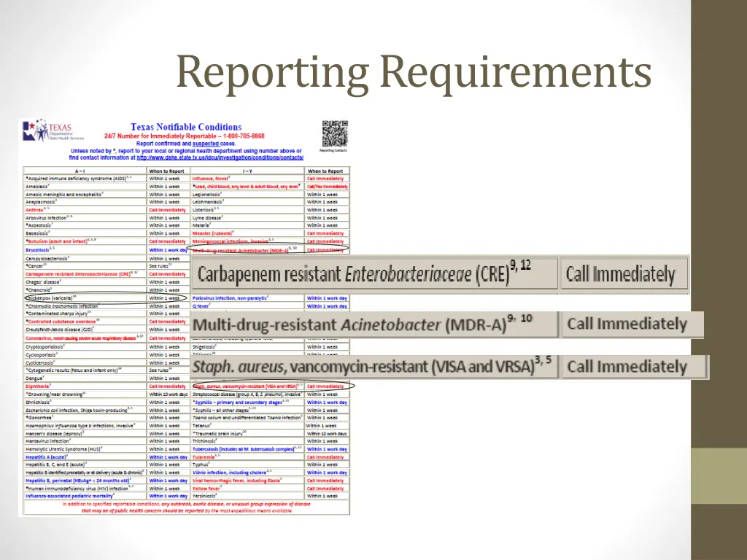The image size is (747, 560).
Task: Click 'Call Immediately' beside the enlarged CRE callout
Action: [x=624, y=274]
